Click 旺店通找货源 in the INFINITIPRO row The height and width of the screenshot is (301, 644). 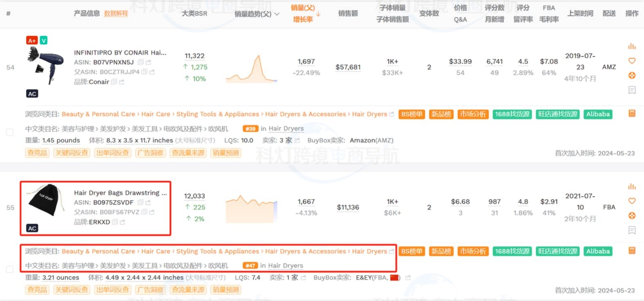coord(558,114)
